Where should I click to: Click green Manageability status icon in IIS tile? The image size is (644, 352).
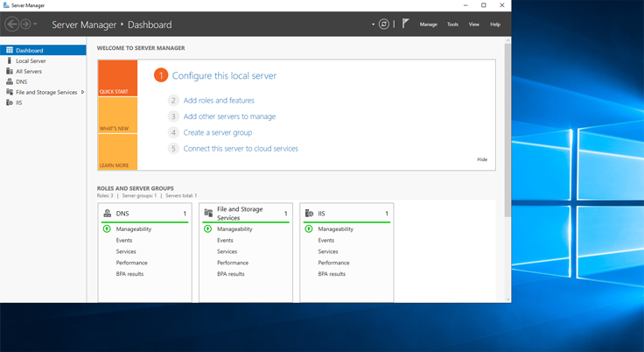tap(309, 229)
